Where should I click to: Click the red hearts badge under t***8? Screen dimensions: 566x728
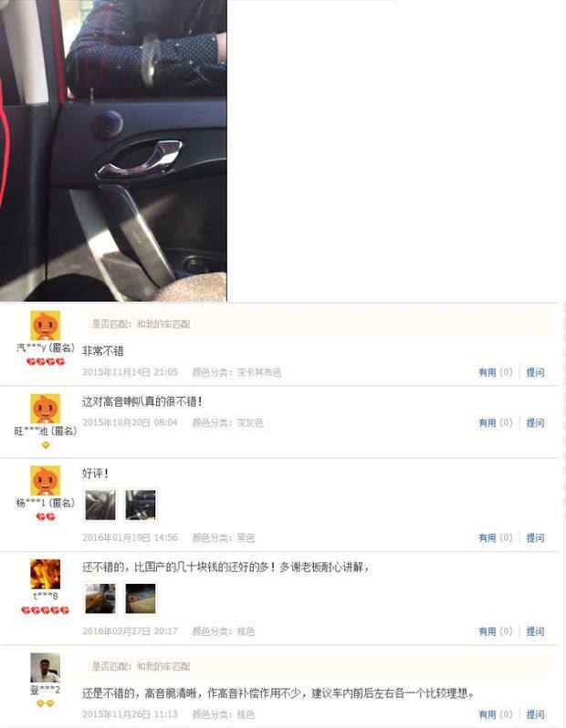45,610
